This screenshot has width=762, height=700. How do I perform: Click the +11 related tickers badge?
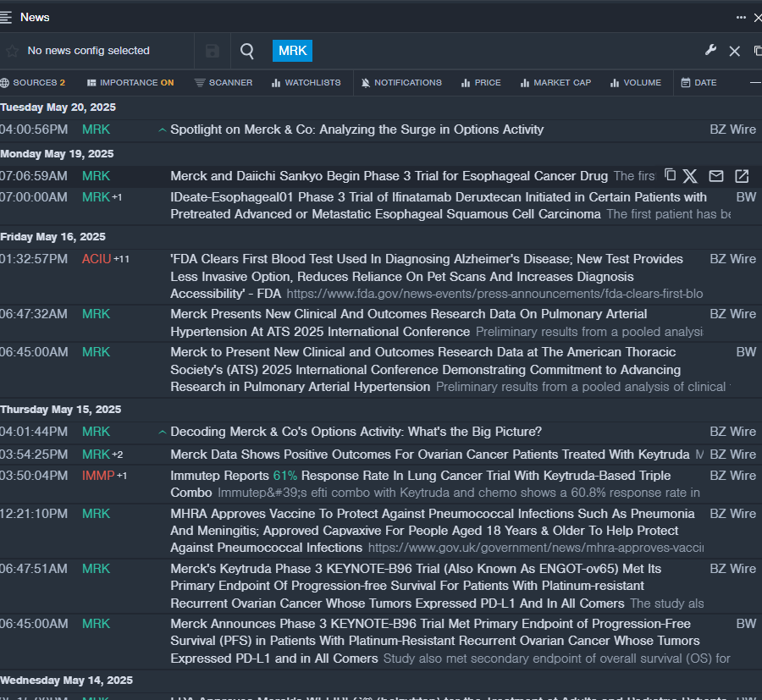(x=121, y=259)
